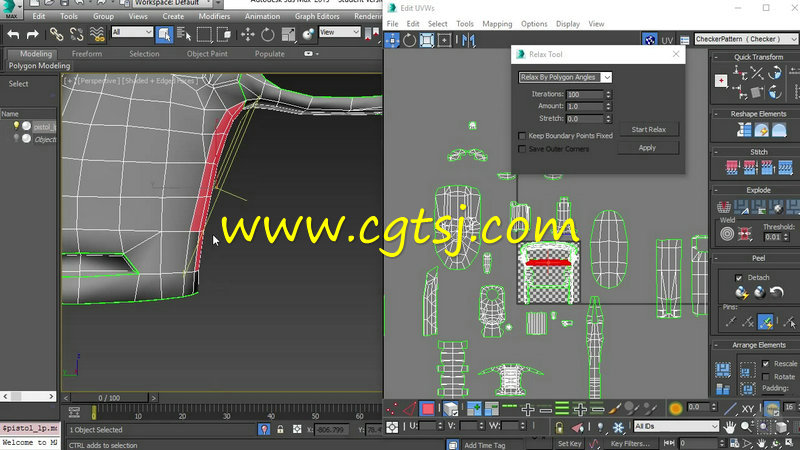Switch to the Object Paint ribbon tab

pyautogui.click(x=207, y=54)
